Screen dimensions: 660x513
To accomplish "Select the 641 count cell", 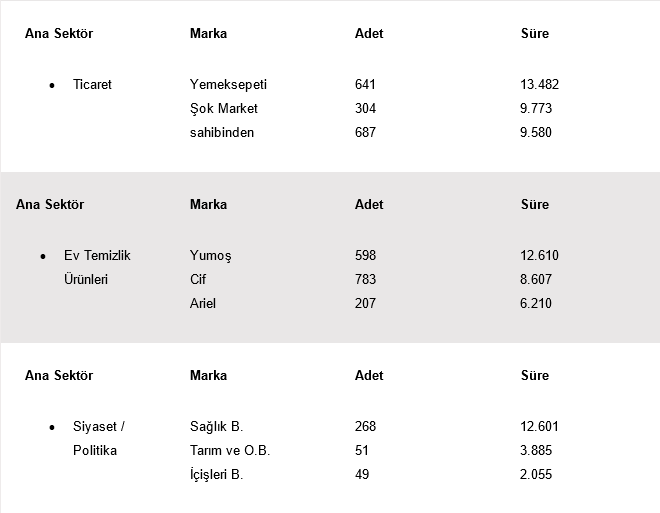I will (365, 85).
